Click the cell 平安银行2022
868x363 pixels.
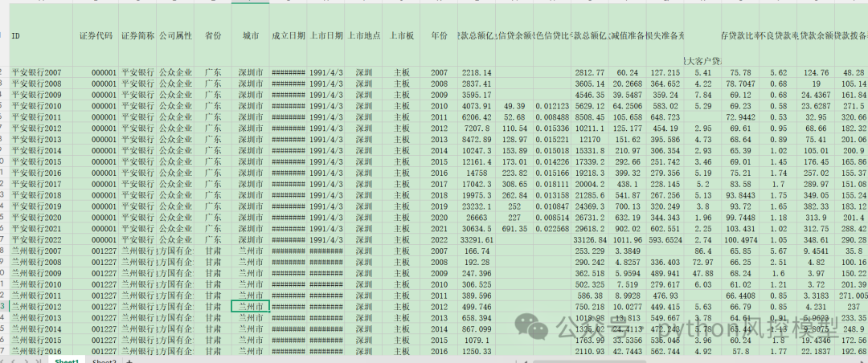41,239
